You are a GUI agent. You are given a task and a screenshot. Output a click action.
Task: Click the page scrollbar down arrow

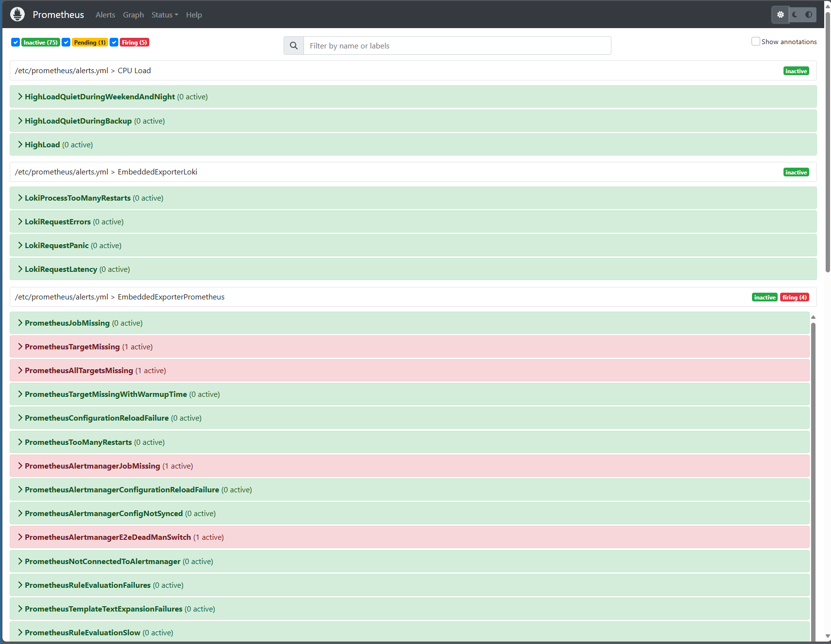(828, 636)
